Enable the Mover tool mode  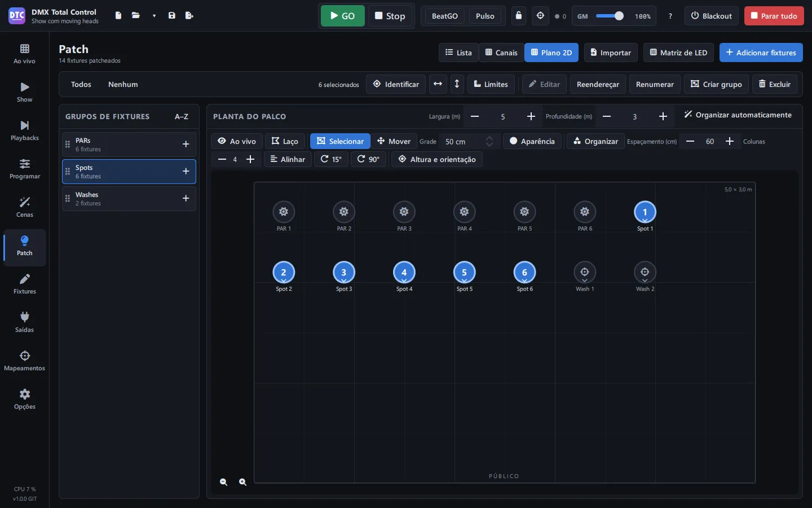point(394,141)
